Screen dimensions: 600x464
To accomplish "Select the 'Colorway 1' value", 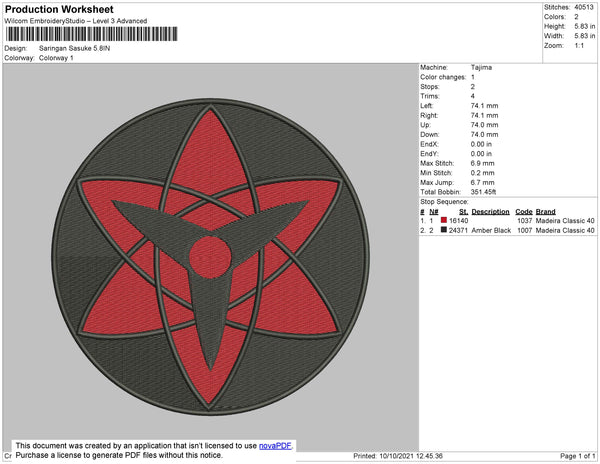I will [x=56, y=58].
